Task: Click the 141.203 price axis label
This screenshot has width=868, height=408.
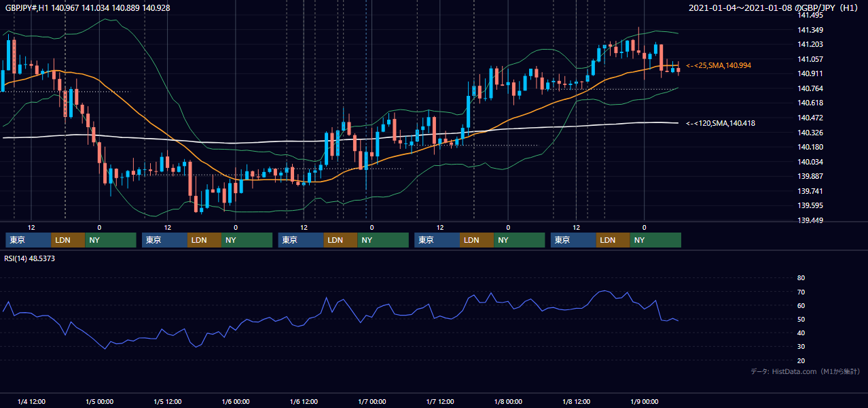Action: (810, 44)
